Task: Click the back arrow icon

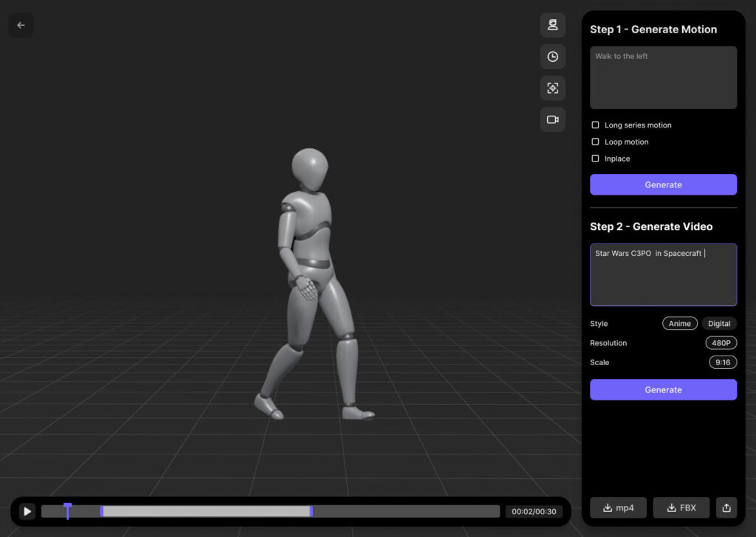Action: [x=21, y=25]
